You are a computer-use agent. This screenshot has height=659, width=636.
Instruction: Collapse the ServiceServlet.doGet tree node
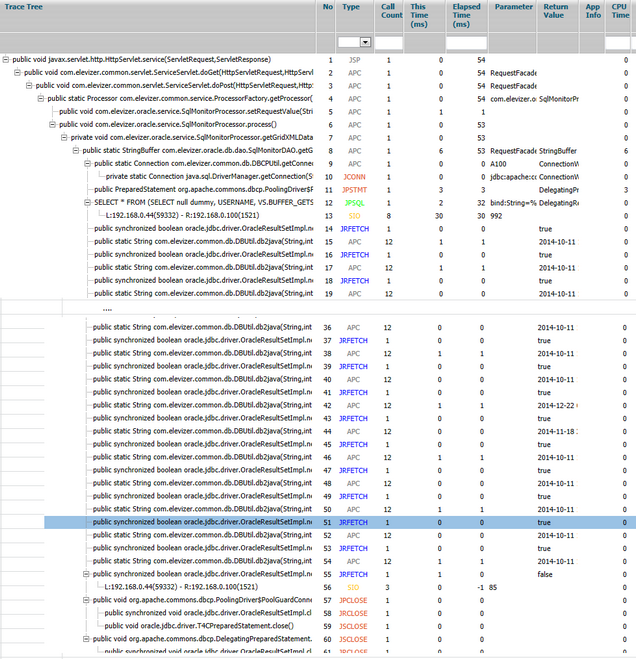18,73
